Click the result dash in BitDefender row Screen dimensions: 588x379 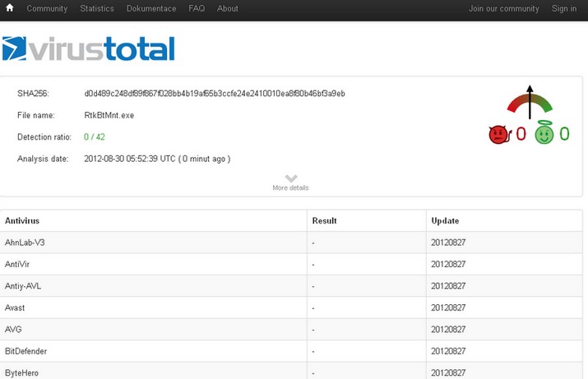tap(313, 352)
